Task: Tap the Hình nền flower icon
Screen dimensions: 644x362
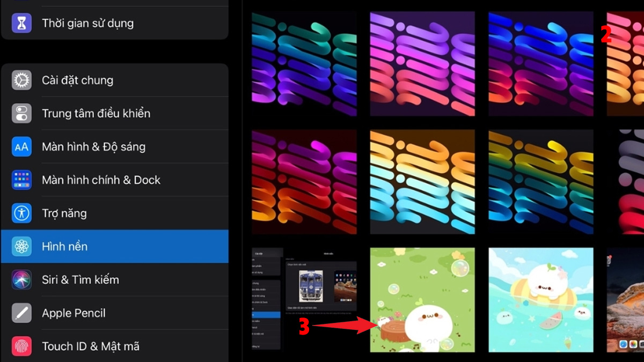Action: (x=22, y=247)
